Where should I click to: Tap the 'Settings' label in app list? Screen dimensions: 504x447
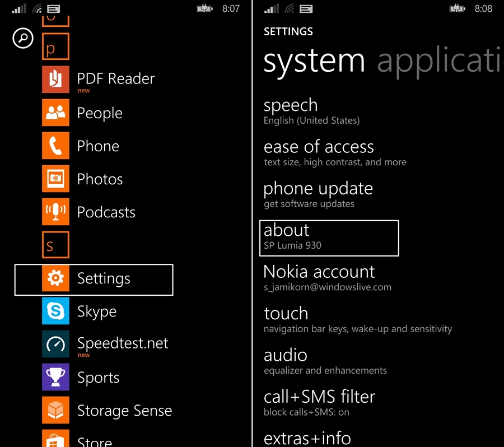[104, 279]
